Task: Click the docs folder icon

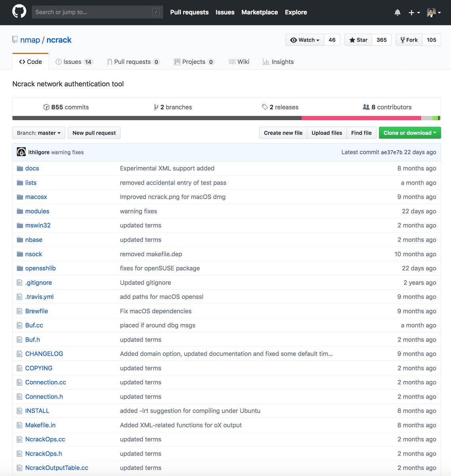Action: 20,169
